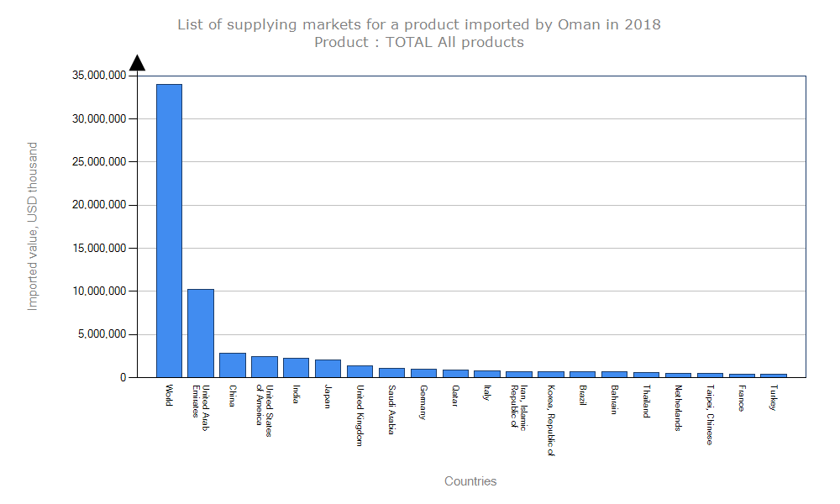Click the United States of America bar
This screenshot has width=840, height=504.
click(x=265, y=367)
